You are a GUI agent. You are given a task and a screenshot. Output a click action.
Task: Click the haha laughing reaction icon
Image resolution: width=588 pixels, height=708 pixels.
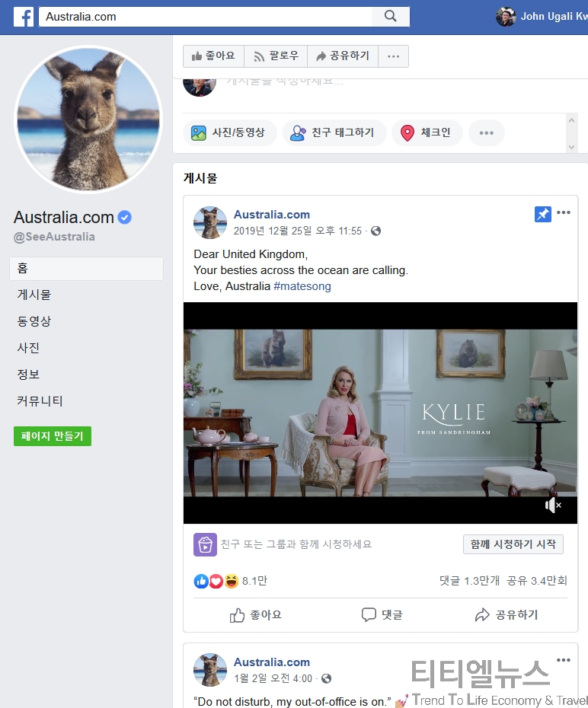232,581
